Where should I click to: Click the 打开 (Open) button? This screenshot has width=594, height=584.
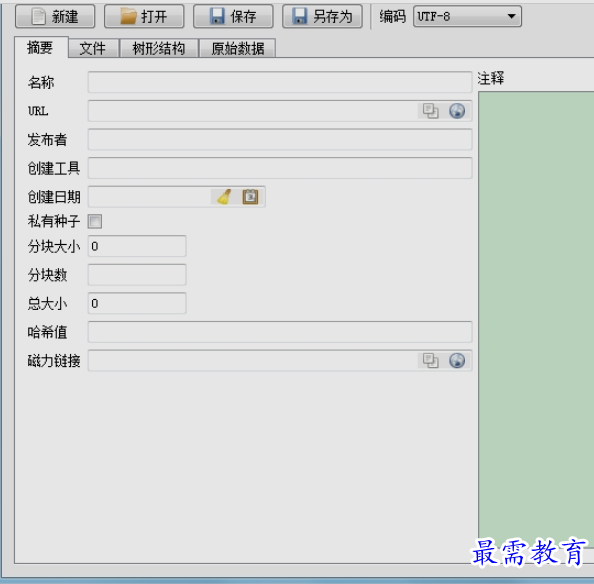144,16
